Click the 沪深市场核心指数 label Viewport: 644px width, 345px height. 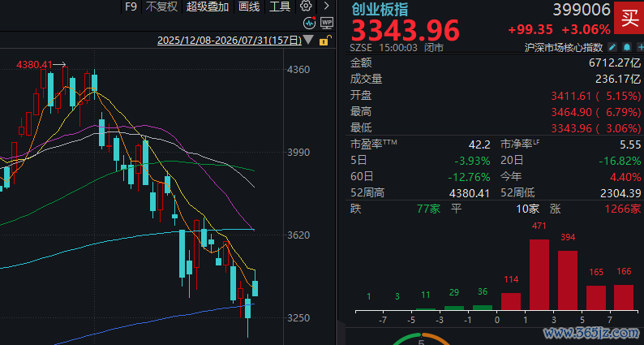(x=564, y=47)
